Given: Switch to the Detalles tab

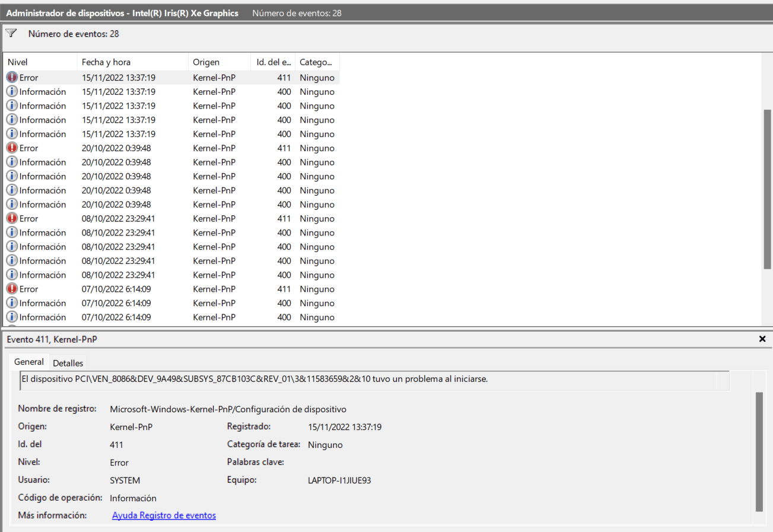Looking at the screenshot, I should tap(68, 363).
